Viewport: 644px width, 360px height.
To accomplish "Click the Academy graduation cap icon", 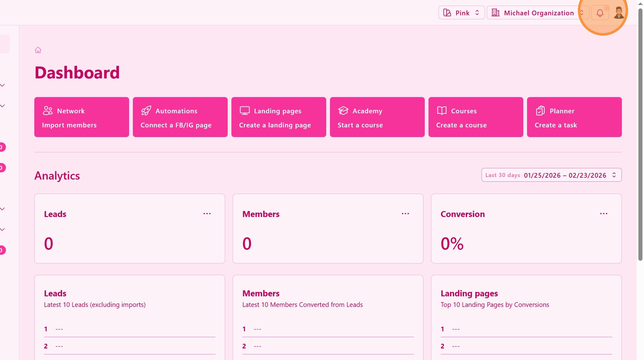I will (x=343, y=111).
